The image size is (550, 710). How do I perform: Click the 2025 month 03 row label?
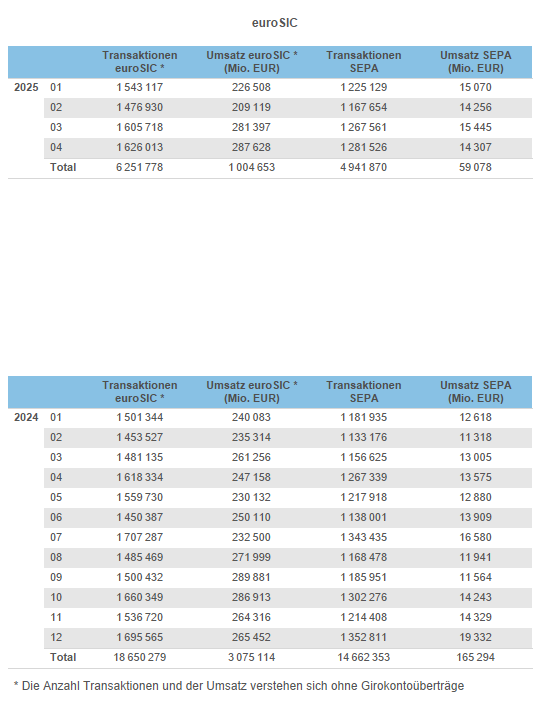coord(56,127)
